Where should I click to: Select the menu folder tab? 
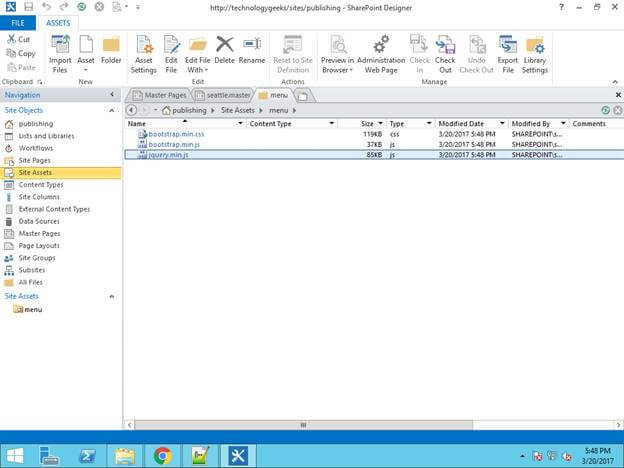point(273,95)
